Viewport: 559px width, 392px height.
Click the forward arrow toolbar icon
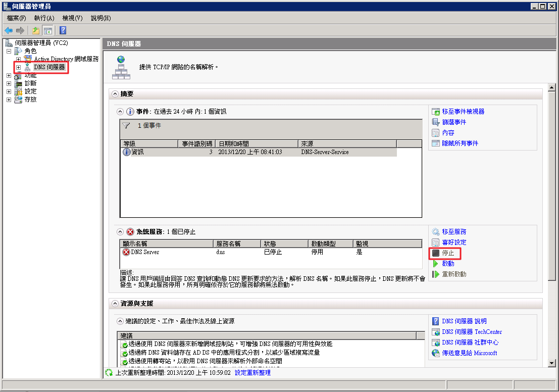(20, 30)
